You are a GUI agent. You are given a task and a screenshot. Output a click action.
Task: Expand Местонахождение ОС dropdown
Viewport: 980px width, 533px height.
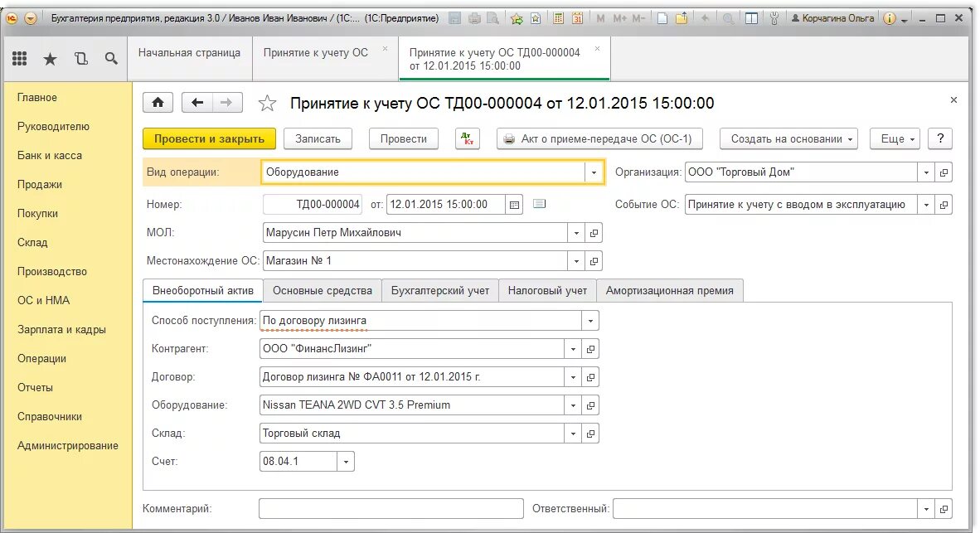(x=576, y=261)
